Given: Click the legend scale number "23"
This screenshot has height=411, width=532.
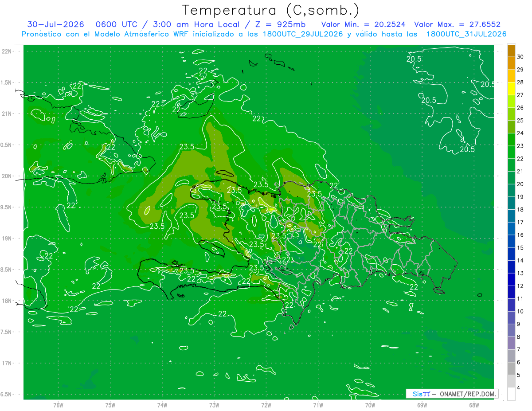Looking at the screenshot, I should [x=520, y=146].
